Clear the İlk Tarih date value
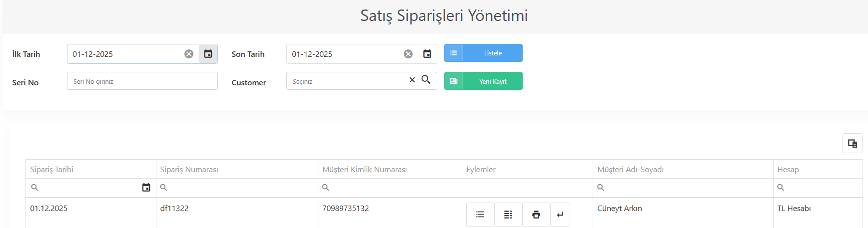Viewport: 868px width, 228px height. [189, 54]
